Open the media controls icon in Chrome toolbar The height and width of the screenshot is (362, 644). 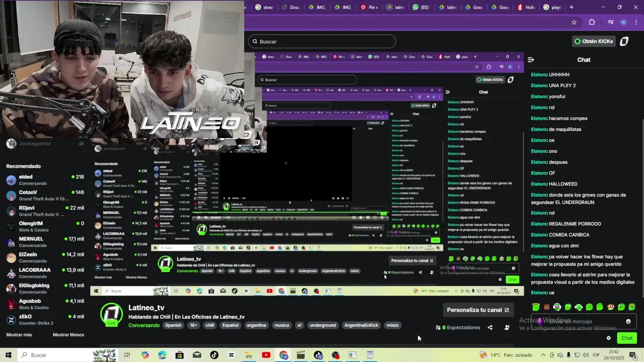(x=610, y=22)
